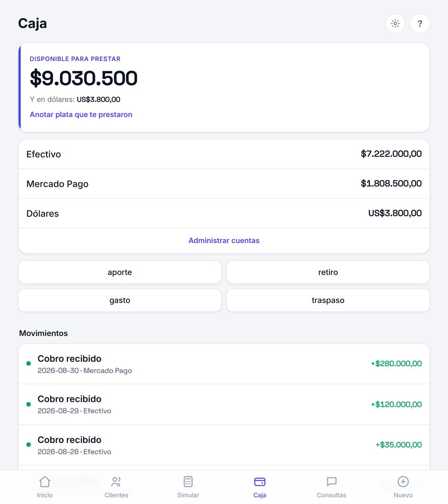The width and height of the screenshot is (448, 504).
Task: Click the Caja wallet icon
Action: pos(260,482)
